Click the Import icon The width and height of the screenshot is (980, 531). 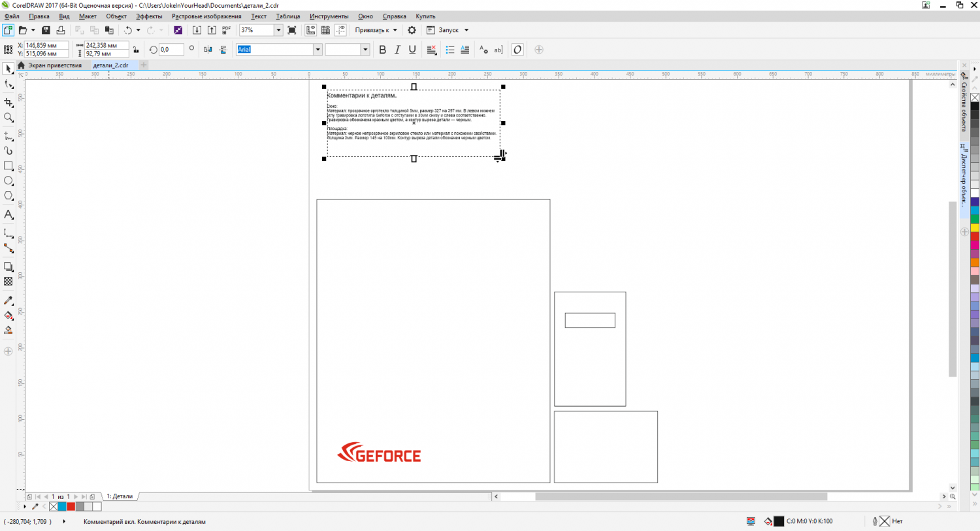[197, 30]
